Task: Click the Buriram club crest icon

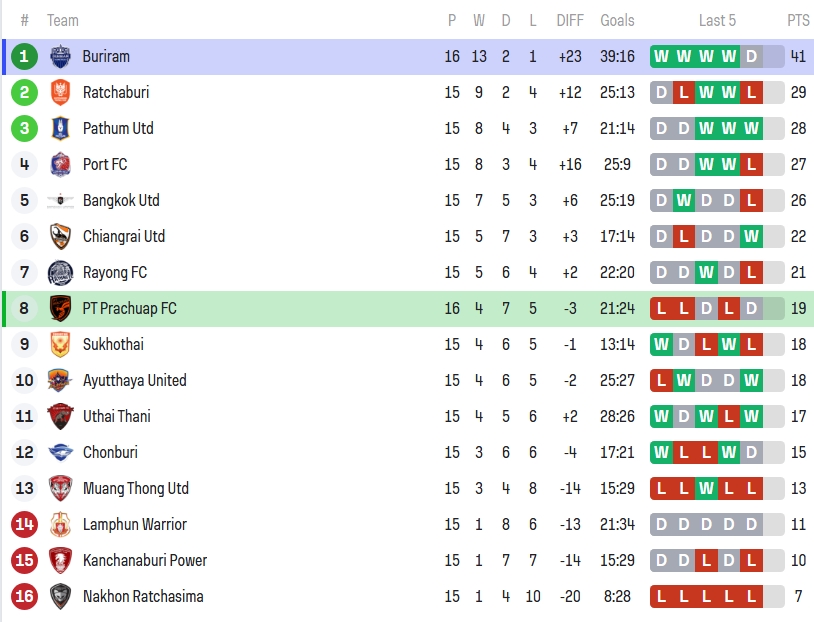Action: point(60,57)
